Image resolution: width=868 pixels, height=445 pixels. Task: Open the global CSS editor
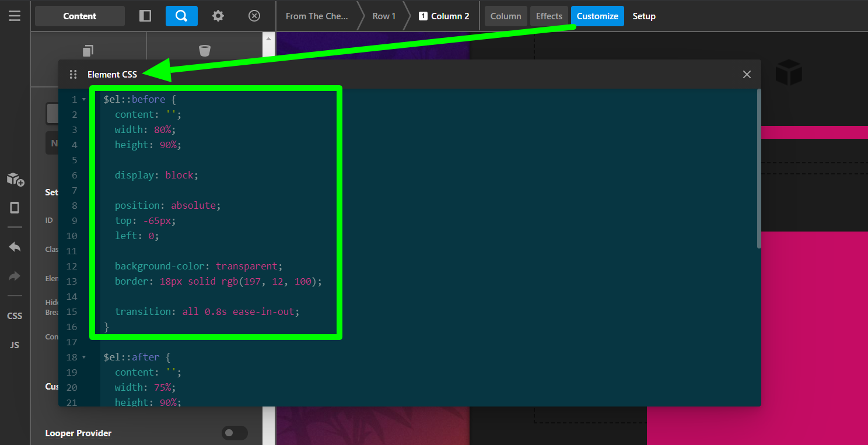coord(15,316)
